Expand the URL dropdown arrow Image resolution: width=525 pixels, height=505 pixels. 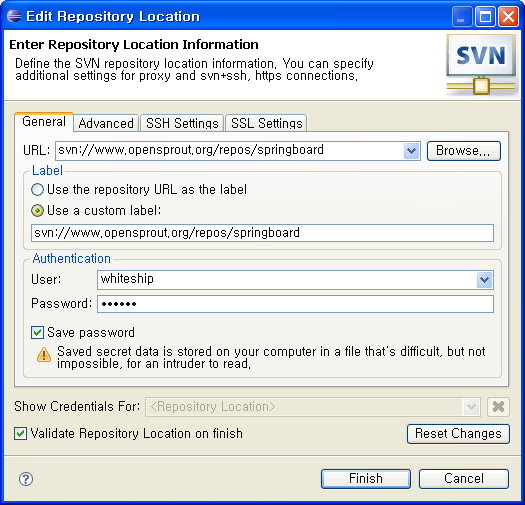411,151
